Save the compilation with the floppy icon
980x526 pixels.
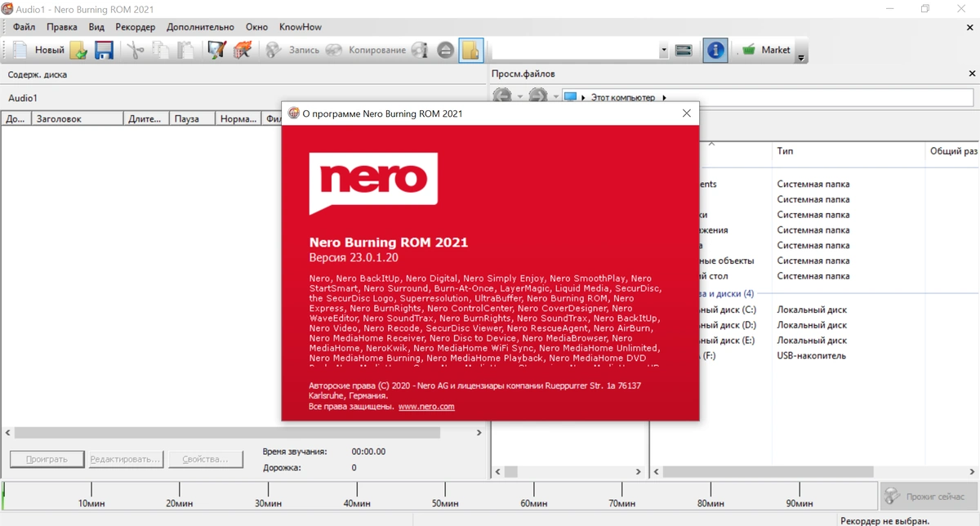point(104,50)
